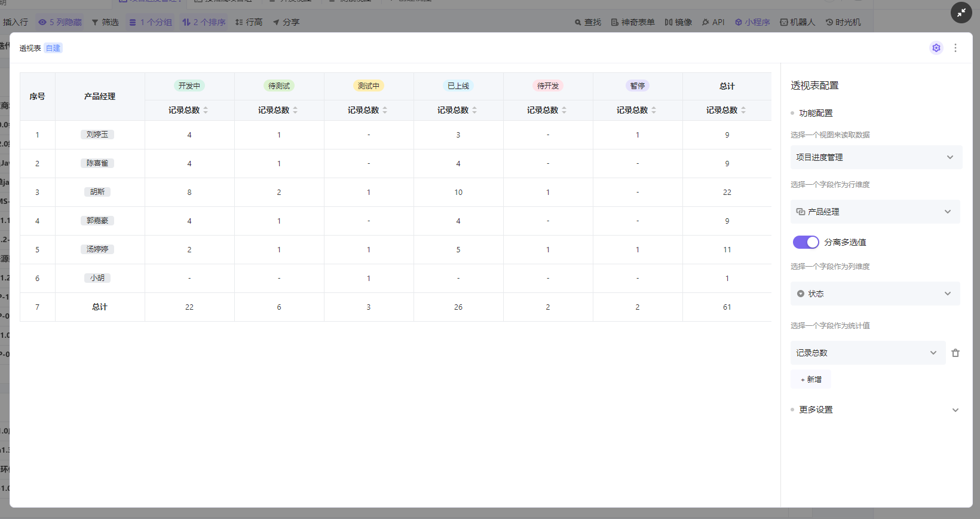
Task: Open the 记录总数 statistic value dropdown
Action: click(867, 353)
